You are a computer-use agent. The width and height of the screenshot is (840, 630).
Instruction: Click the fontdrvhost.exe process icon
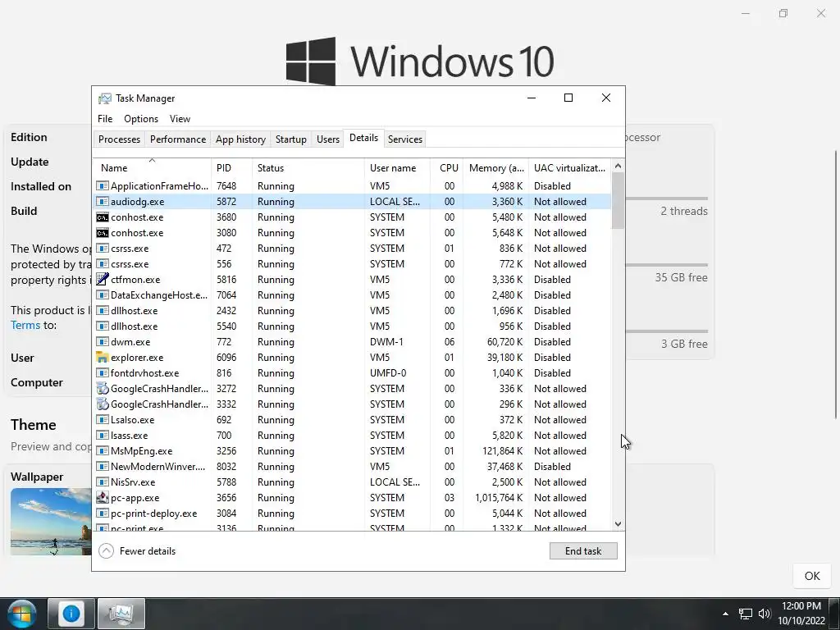click(102, 373)
